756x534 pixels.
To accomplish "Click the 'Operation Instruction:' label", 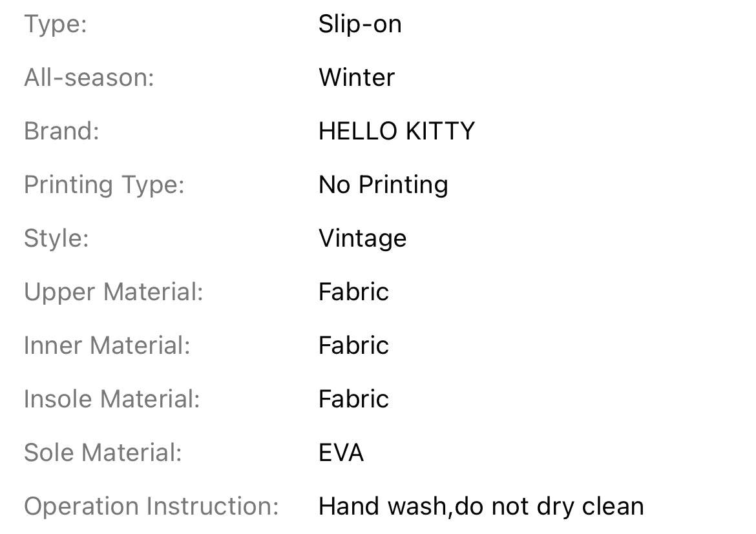I will click(151, 507).
